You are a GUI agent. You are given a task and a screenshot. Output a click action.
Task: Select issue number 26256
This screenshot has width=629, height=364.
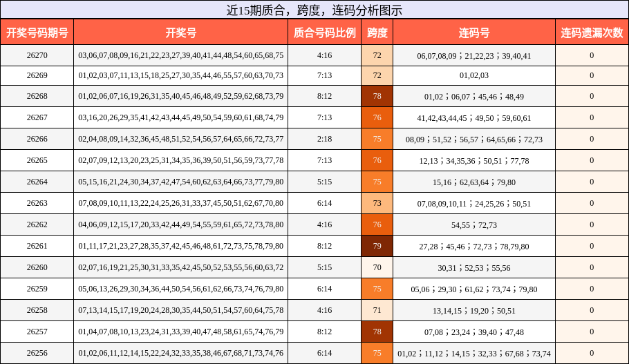coord(37,353)
